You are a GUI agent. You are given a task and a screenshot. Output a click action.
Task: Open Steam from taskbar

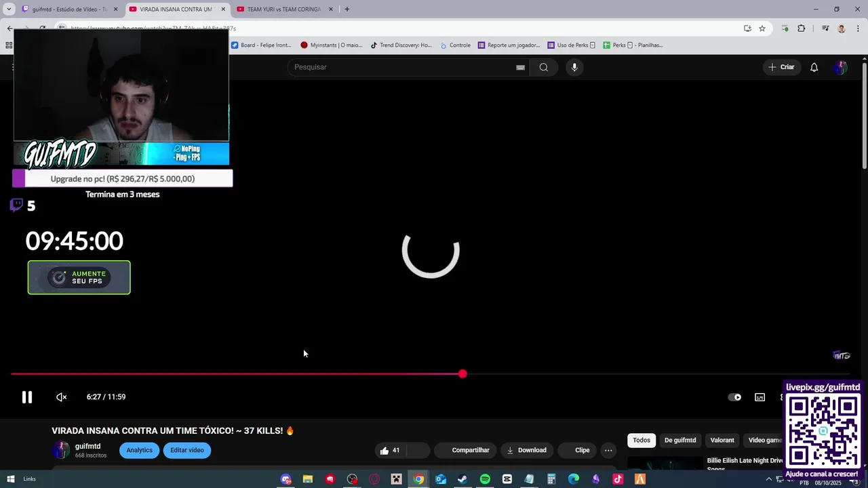point(462,479)
